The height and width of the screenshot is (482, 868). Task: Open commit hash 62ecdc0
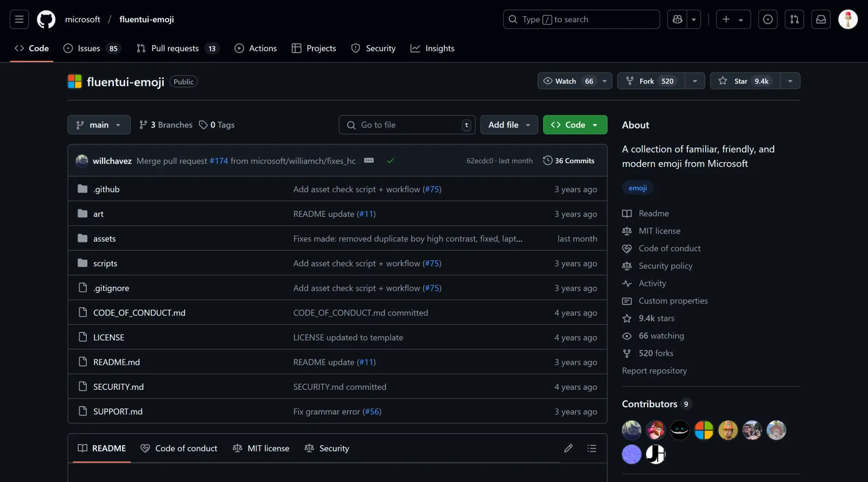480,161
